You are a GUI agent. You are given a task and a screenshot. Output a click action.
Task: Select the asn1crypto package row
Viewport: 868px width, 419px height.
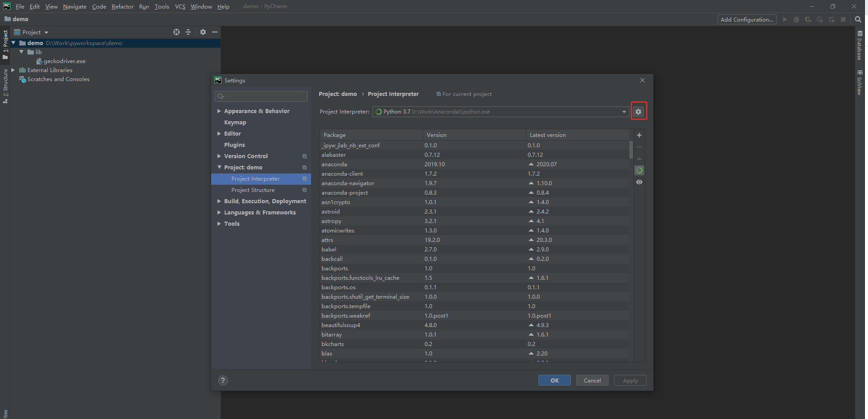click(x=475, y=202)
